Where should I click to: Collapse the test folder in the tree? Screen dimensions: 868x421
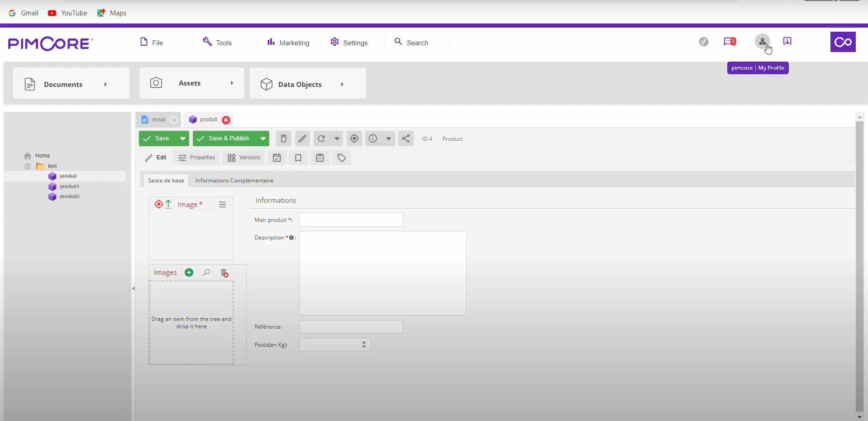click(x=28, y=166)
